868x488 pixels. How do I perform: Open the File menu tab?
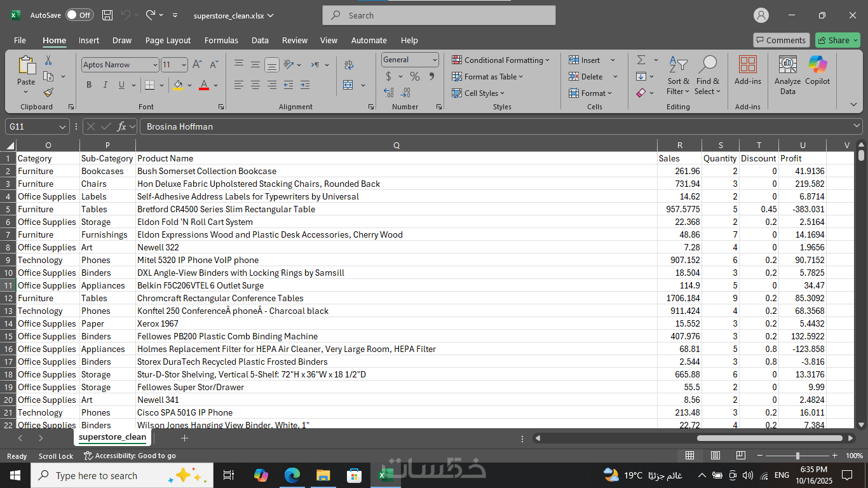pos(20,40)
